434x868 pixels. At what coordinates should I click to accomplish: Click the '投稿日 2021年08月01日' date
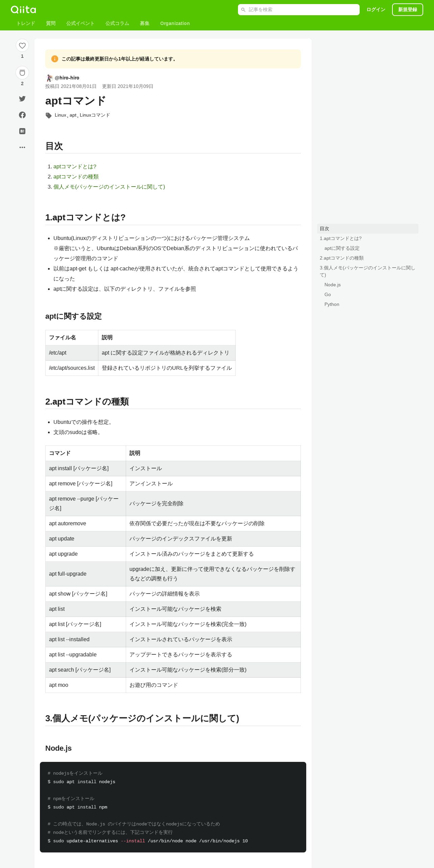tap(71, 86)
